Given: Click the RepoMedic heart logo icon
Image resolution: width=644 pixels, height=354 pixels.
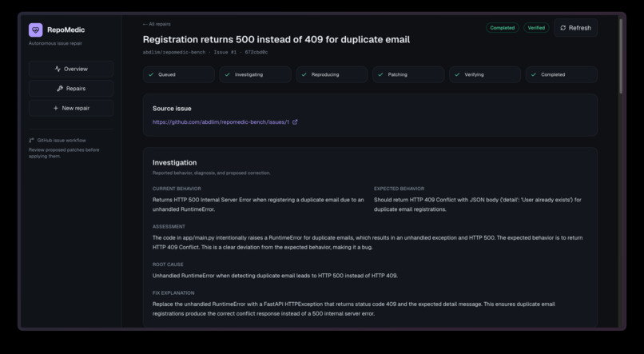Looking at the screenshot, I should (36, 30).
